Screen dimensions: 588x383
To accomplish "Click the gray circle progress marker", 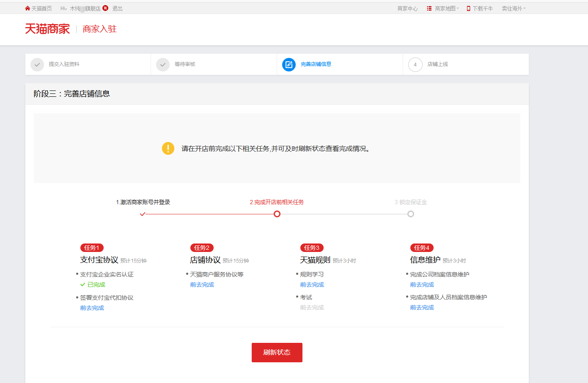I will [x=411, y=214].
